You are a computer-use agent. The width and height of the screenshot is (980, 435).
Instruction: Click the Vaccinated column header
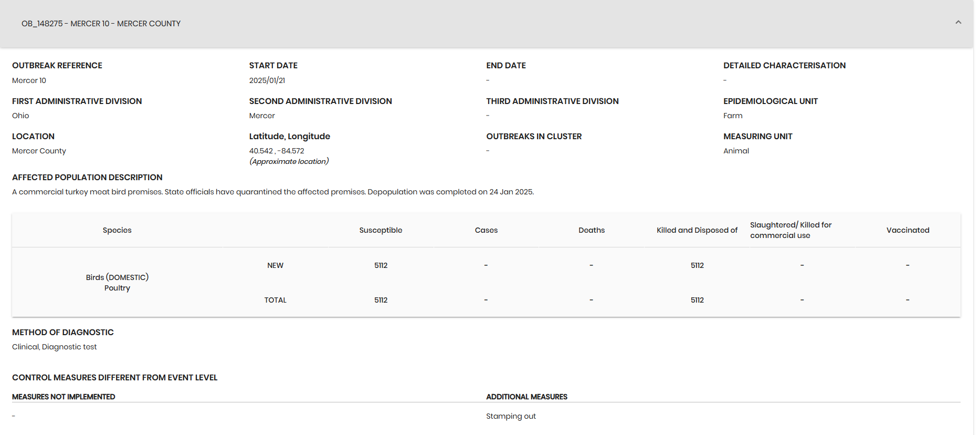coord(908,230)
